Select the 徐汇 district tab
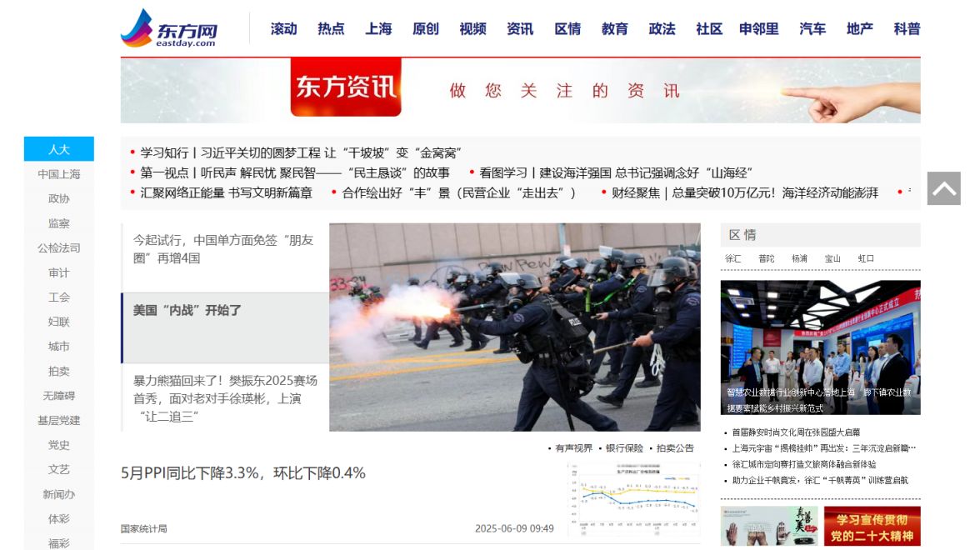This screenshot has width=980, height=550. coord(733,258)
